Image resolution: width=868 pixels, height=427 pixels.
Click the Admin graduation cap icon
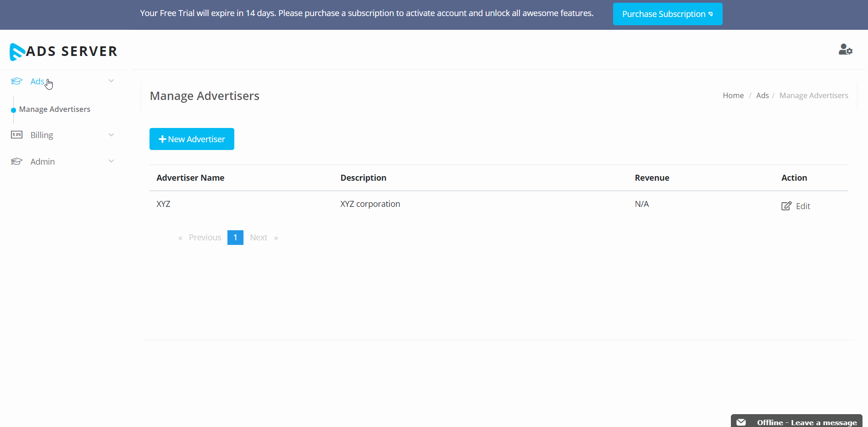17,161
